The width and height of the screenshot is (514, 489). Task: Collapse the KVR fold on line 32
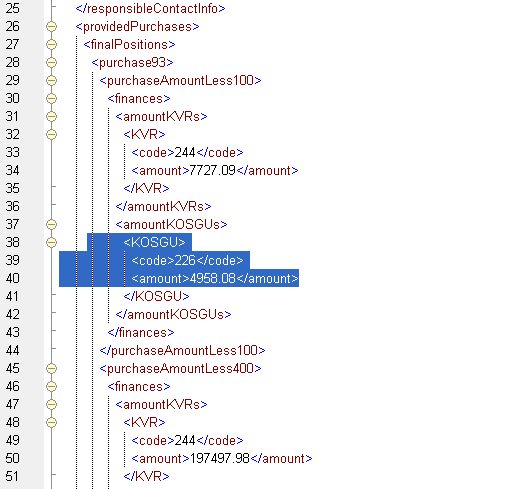pos(51,135)
